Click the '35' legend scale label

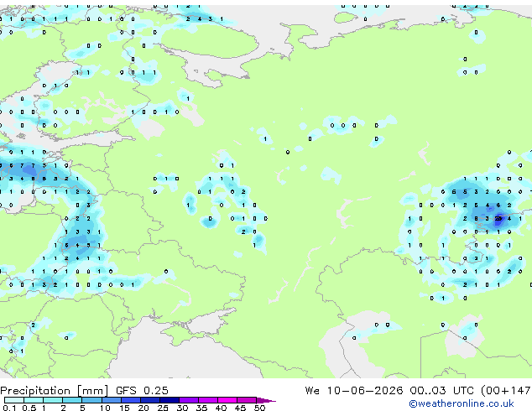coord(201,408)
